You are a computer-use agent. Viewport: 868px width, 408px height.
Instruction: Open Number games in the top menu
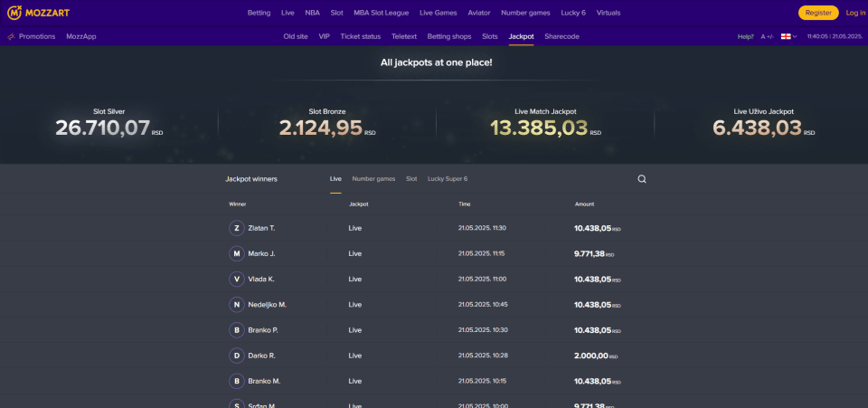click(525, 13)
